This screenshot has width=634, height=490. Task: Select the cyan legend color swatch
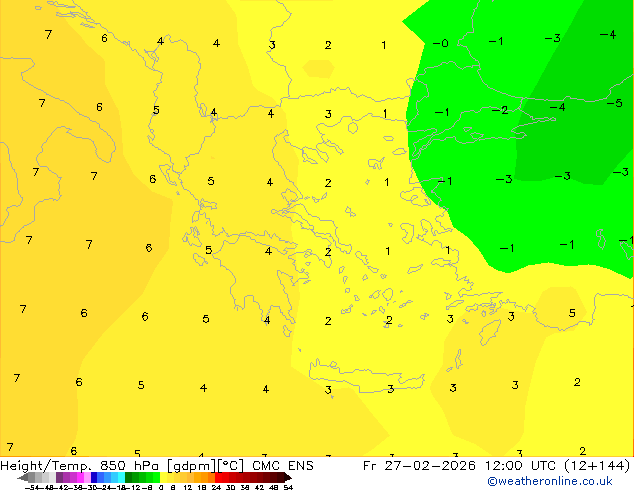pyautogui.click(x=117, y=477)
